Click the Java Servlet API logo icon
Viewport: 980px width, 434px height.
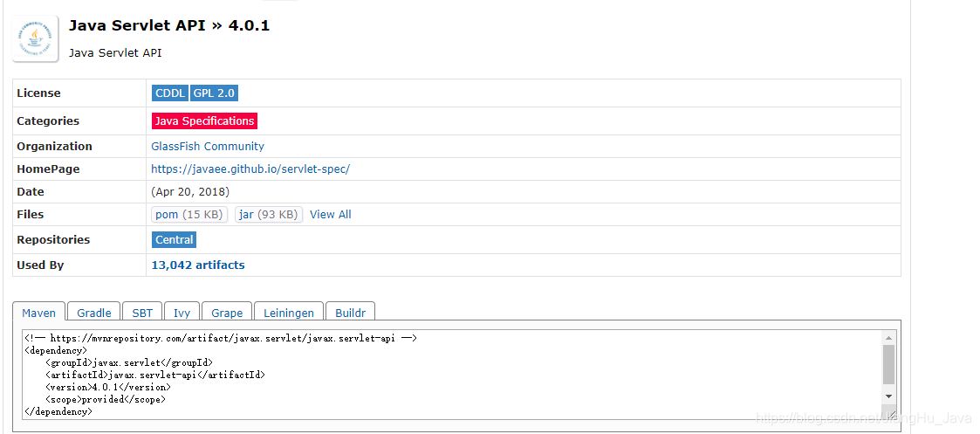36,38
